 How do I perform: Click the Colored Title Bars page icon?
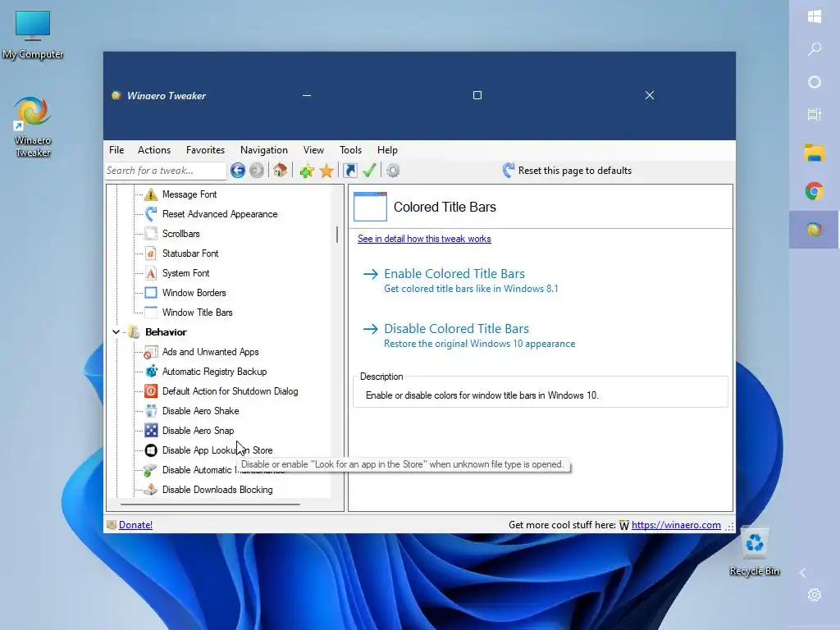pos(370,207)
